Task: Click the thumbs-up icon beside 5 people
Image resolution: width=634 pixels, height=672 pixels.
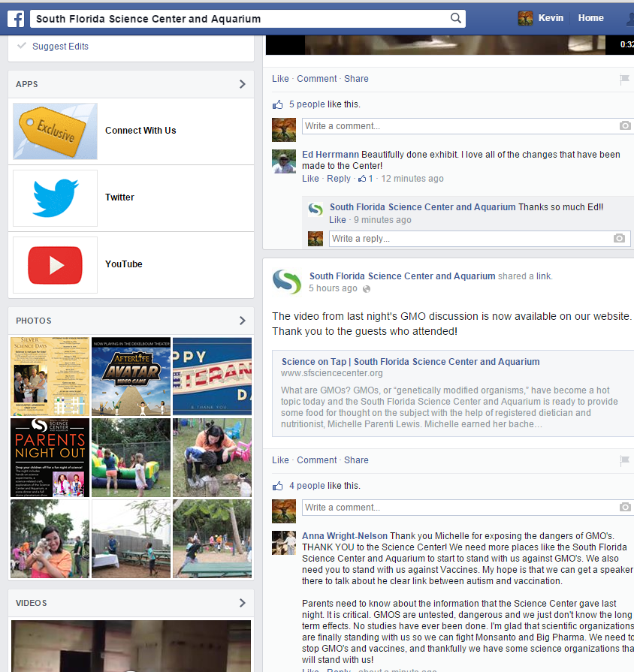Action: click(x=278, y=104)
